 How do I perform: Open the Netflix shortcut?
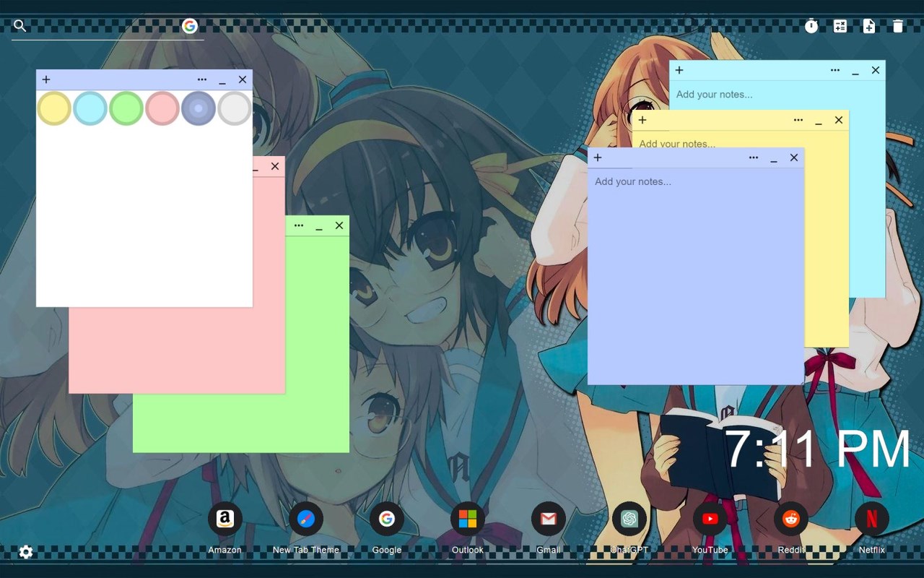coord(871,519)
